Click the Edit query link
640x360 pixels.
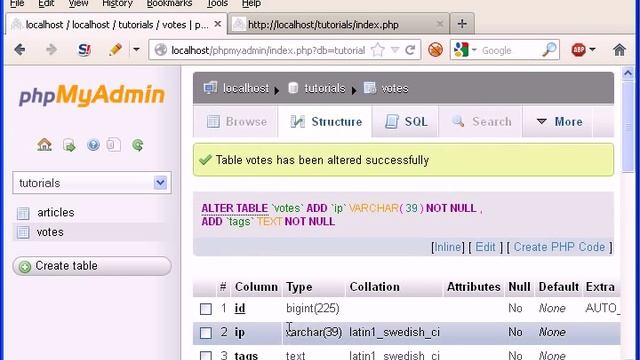point(485,247)
